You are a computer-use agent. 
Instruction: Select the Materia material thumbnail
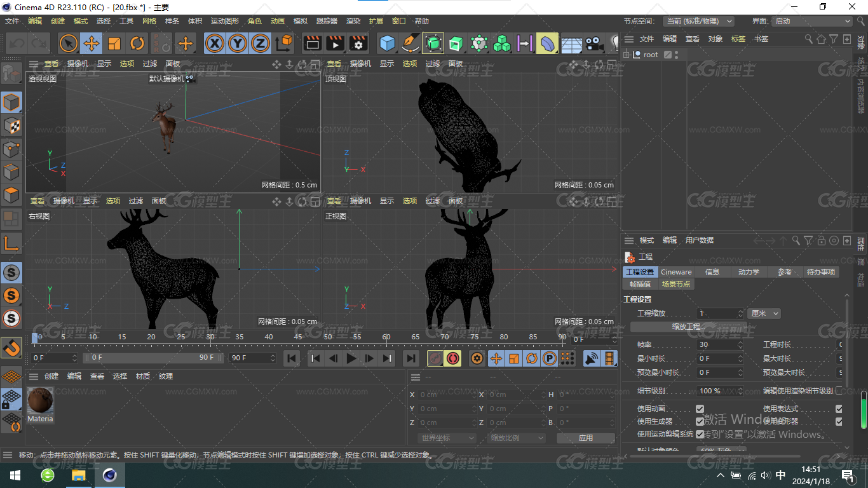click(40, 401)
